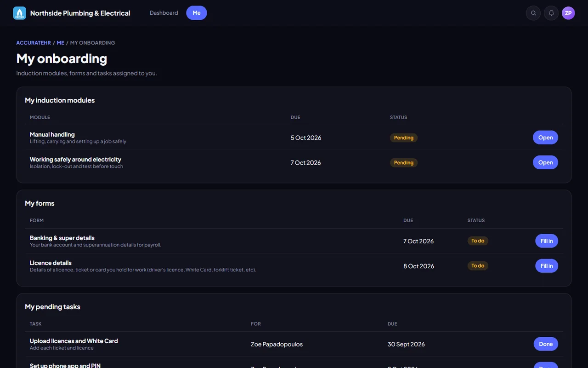Screen dimensions: 588x368
Task: Click Pending status badge for Manual handling
Action: pos(404,138)
